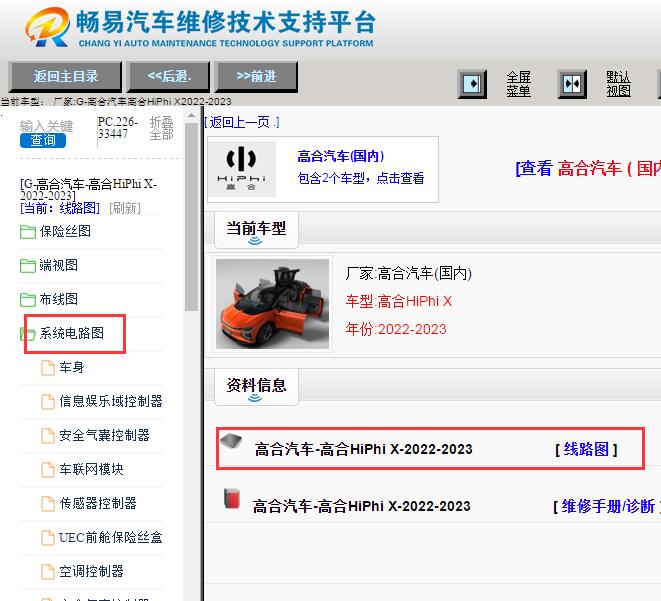Viewport: 661px width, 601px height.
Task: Click 默认视图 text link
Action: [x=618, y=84]
